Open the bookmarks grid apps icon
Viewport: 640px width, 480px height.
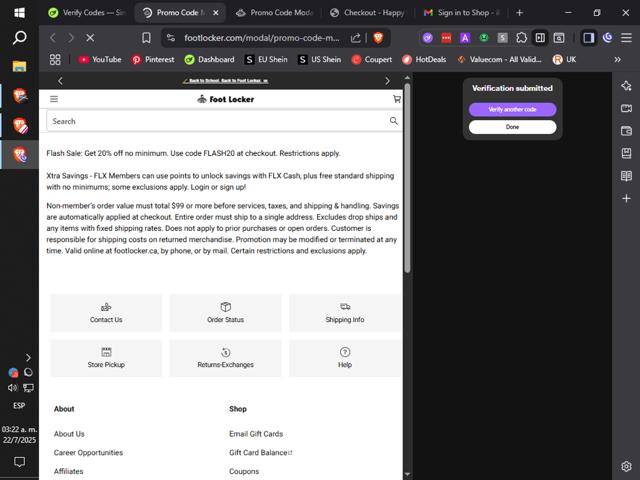pos(55,60)
